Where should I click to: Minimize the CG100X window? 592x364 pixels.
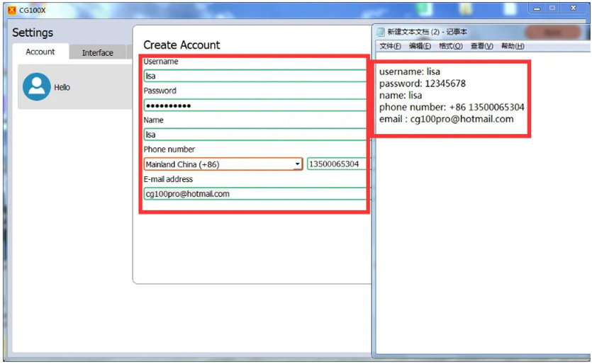tap(537, 8)
